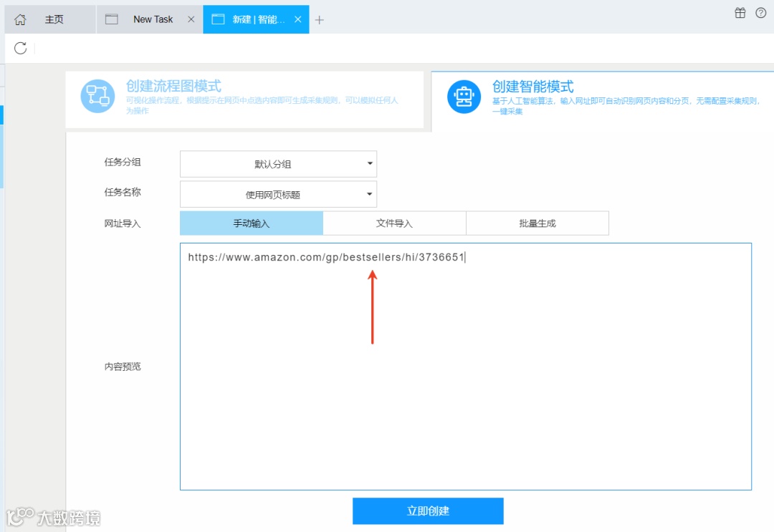Add a new tab with plus button
This screenshot has height=532, width=774.
click(320, 20)
